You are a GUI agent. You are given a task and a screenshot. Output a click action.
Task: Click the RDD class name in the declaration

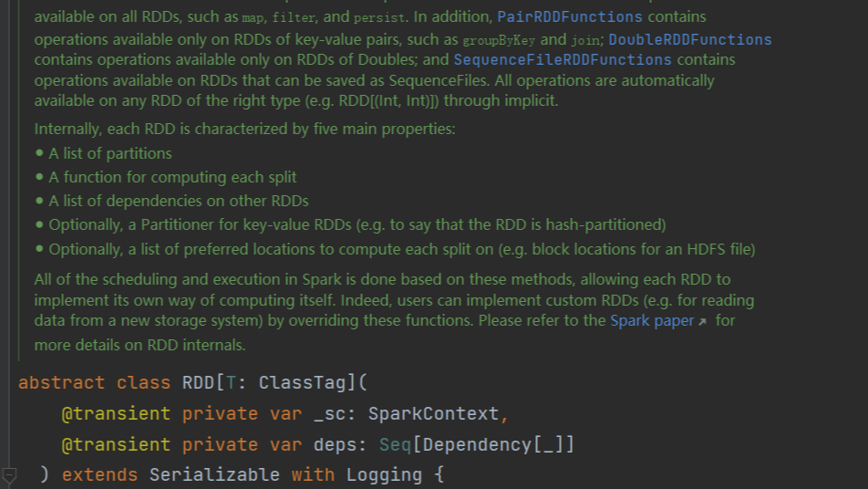pos(197,382)
